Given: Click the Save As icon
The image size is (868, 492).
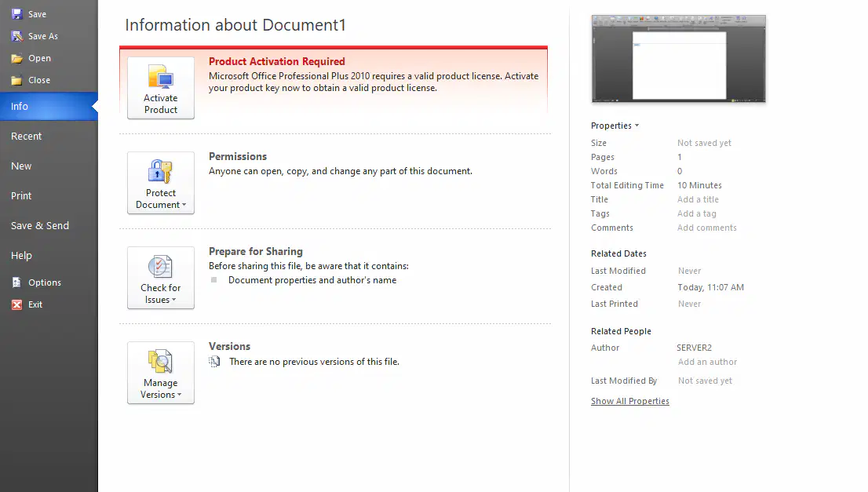Looking at the screenshot, I should (17, 36).
